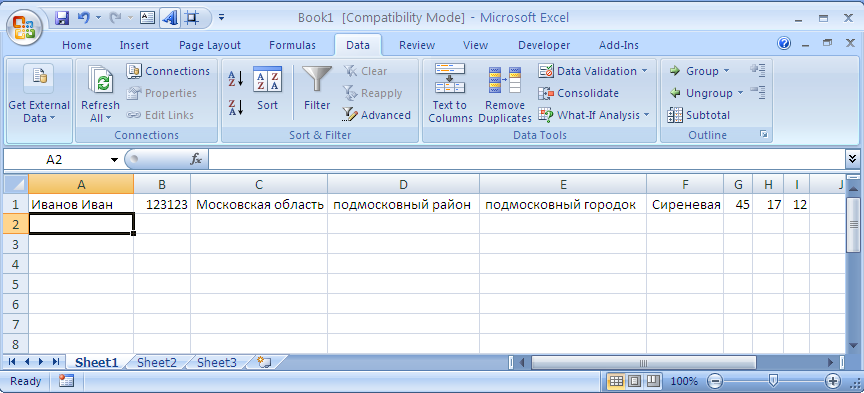Image resolution: width=864 pixels, height=393 pixels.
Task: Switch to Sheet2 tab
Action: [x=157, y=363]
